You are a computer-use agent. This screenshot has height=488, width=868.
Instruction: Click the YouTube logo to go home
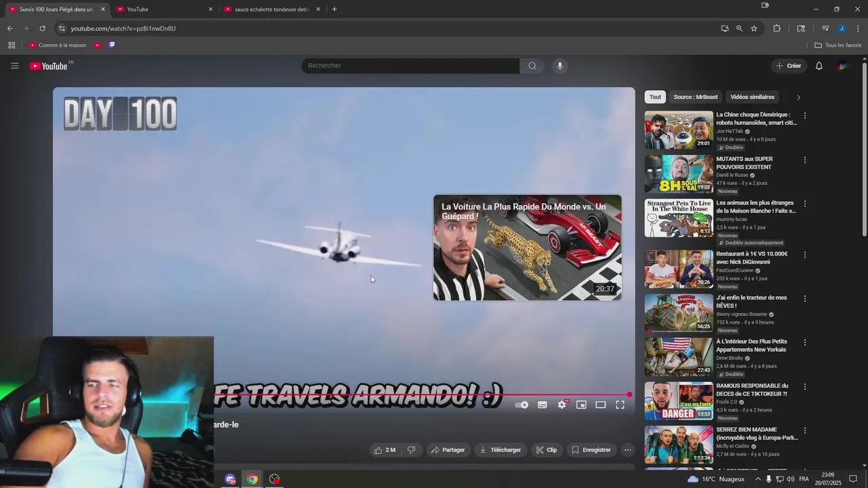(49, 66)
